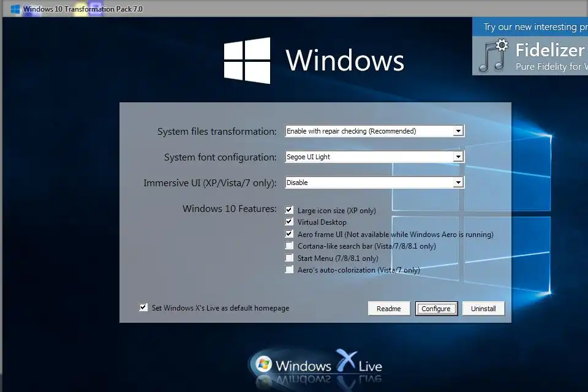Click the 'Windows 10 Transformation Pack 7.0' title

tap(83, 9)
